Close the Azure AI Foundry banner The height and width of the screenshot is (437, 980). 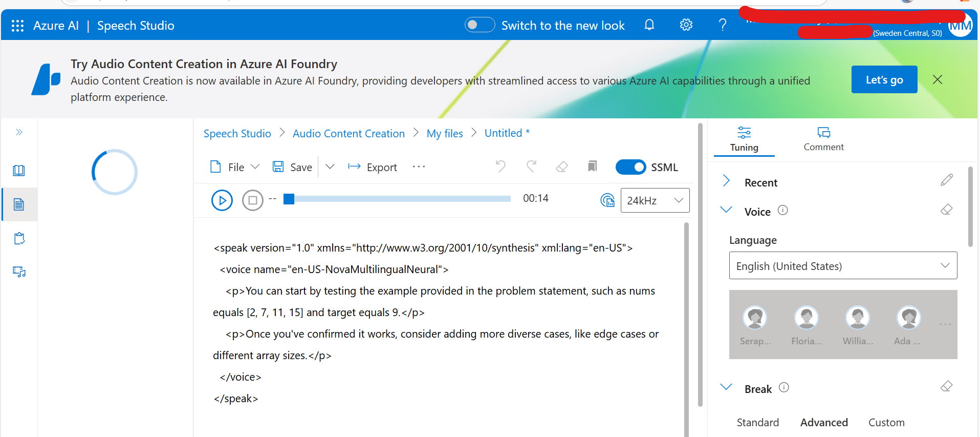tap(938, 79)
